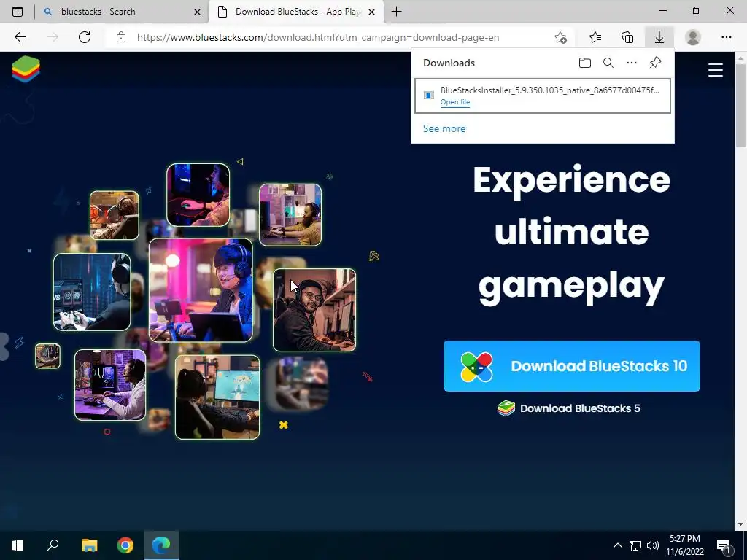Open more options in Downloads panel
This screenshot has width=747, height=560.
(632, 63)
